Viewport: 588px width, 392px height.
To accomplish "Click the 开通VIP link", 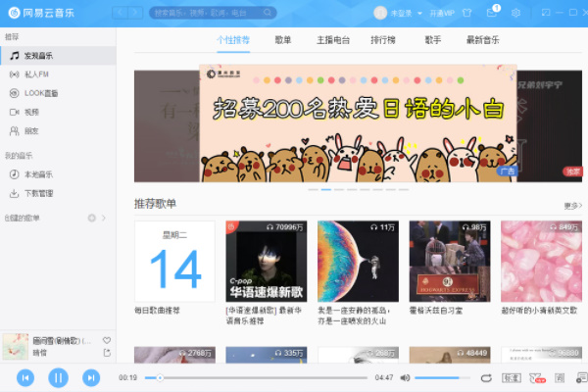I will click(x=442, y=13).
